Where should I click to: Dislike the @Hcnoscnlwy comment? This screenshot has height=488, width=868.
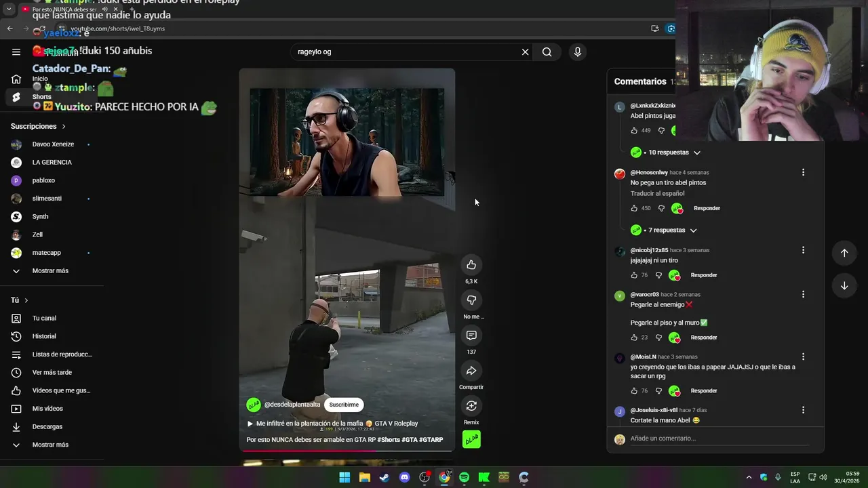(661, 208)
